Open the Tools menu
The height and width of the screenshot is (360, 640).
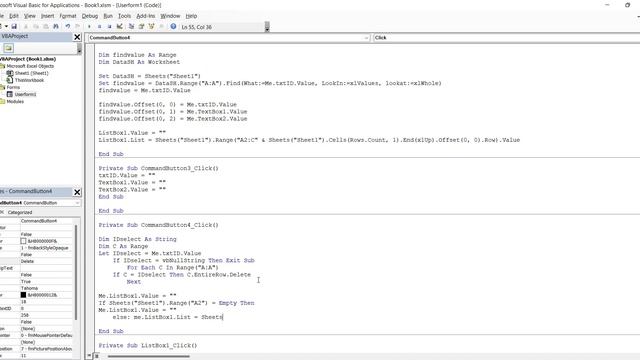(124, 16)
